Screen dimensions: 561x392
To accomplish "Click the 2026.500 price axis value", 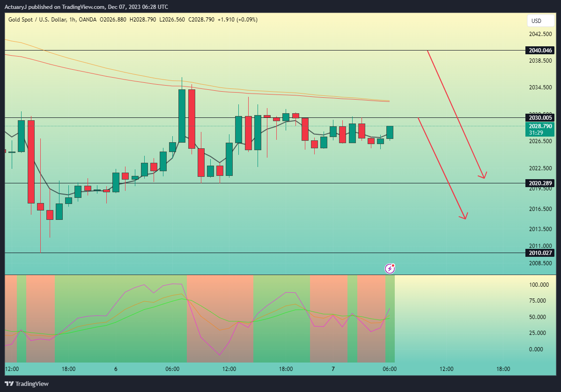I will pos(540,142).
